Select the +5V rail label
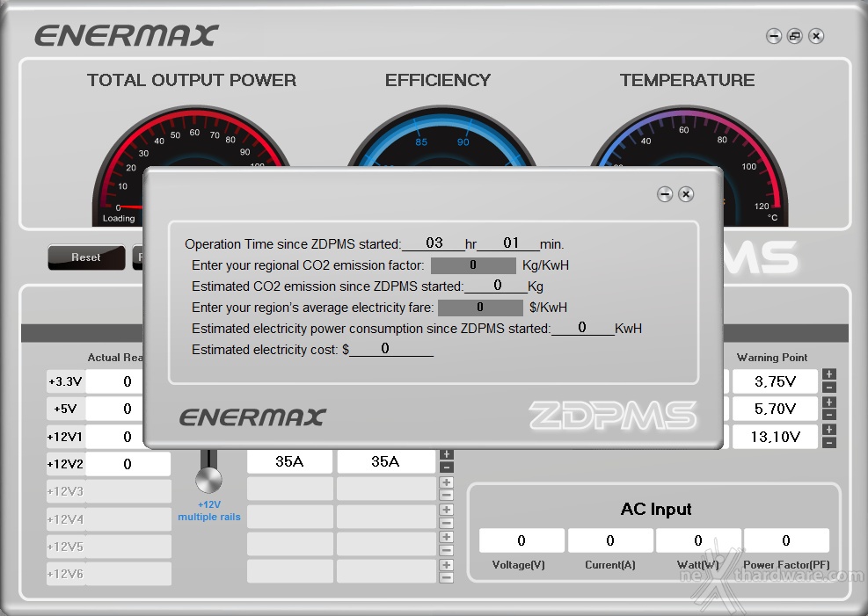868x616 pixels. click(65, 409)
